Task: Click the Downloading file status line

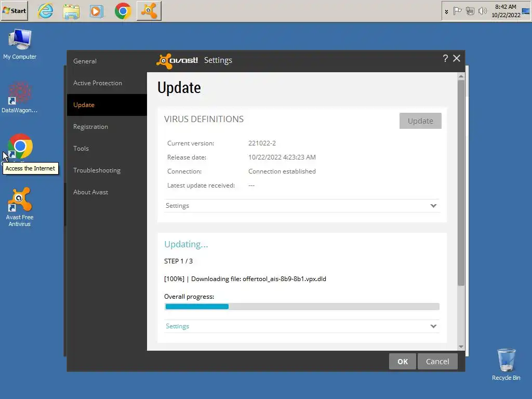Action: pos(245,279)
